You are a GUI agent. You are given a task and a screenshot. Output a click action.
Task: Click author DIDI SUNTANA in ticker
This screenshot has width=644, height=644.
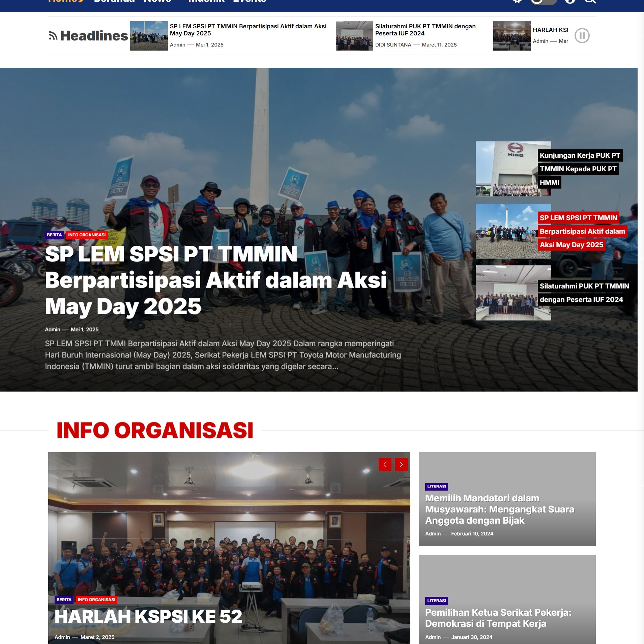click(x=393, y=45)
